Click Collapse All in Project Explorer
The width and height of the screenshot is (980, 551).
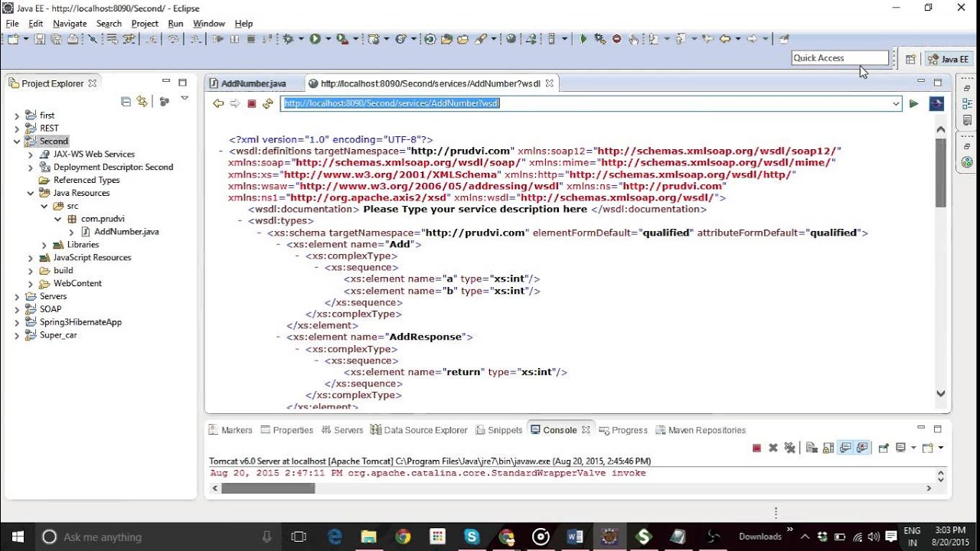click(126, 102)
